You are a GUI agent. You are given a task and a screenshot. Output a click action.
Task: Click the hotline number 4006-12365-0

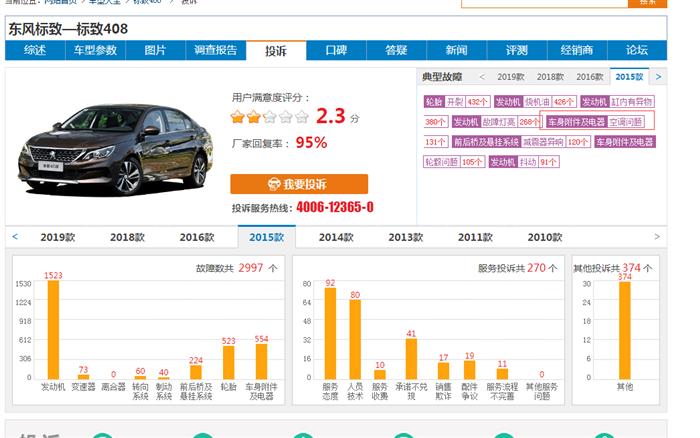coord(335,207)
